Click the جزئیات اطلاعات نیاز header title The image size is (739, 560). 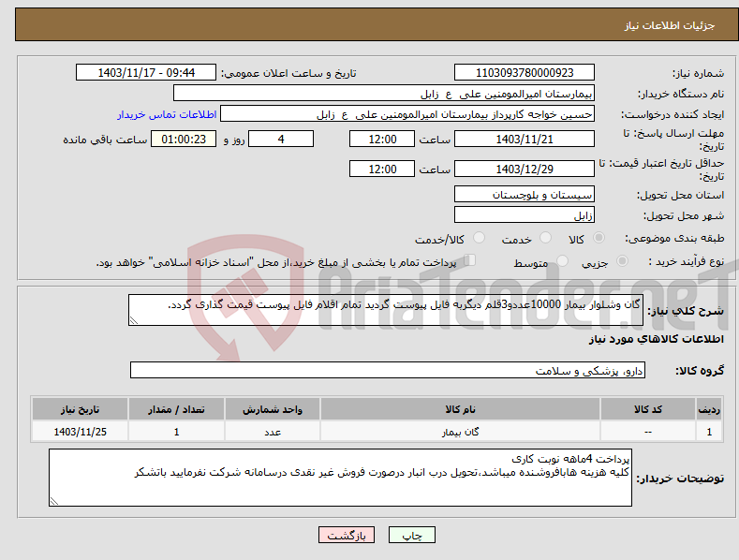click(670, 25)
